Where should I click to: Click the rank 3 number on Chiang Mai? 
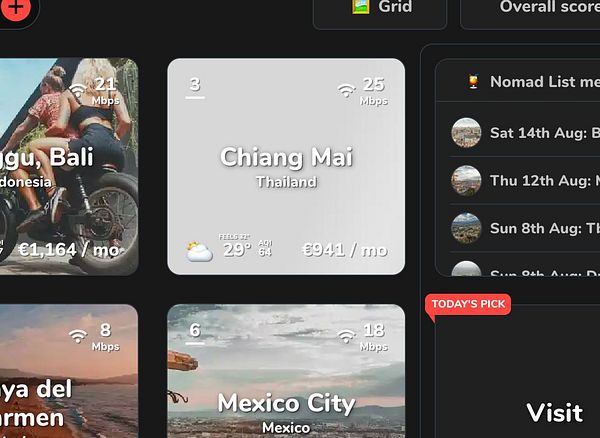tap(195, 84)
